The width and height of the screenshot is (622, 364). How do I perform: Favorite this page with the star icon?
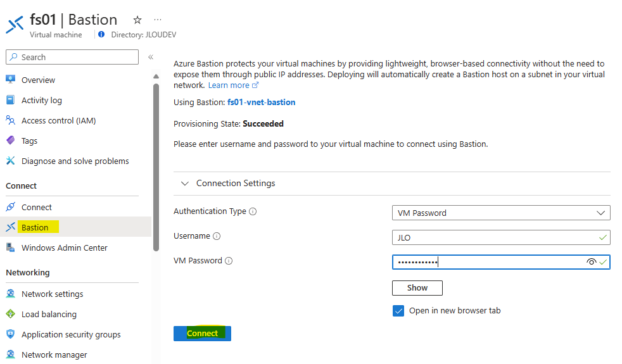(x=137, y=20)
